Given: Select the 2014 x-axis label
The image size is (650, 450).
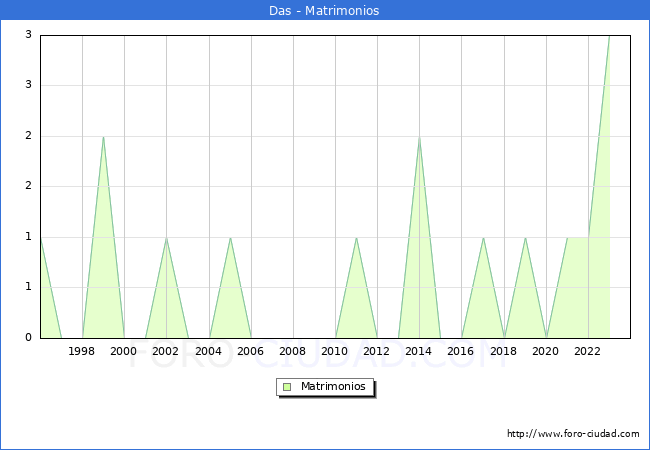Looking at the screenshot, I should pos(419,351).
